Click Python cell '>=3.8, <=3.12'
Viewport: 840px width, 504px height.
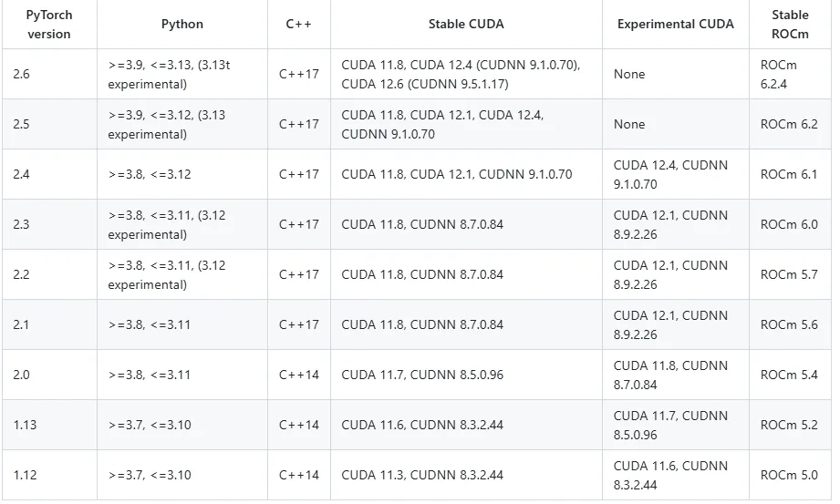pos(182,174)
